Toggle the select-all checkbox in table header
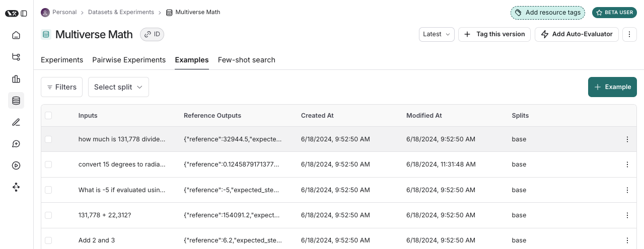The height and width of the screenshot is (249, 644). (48, 116)
